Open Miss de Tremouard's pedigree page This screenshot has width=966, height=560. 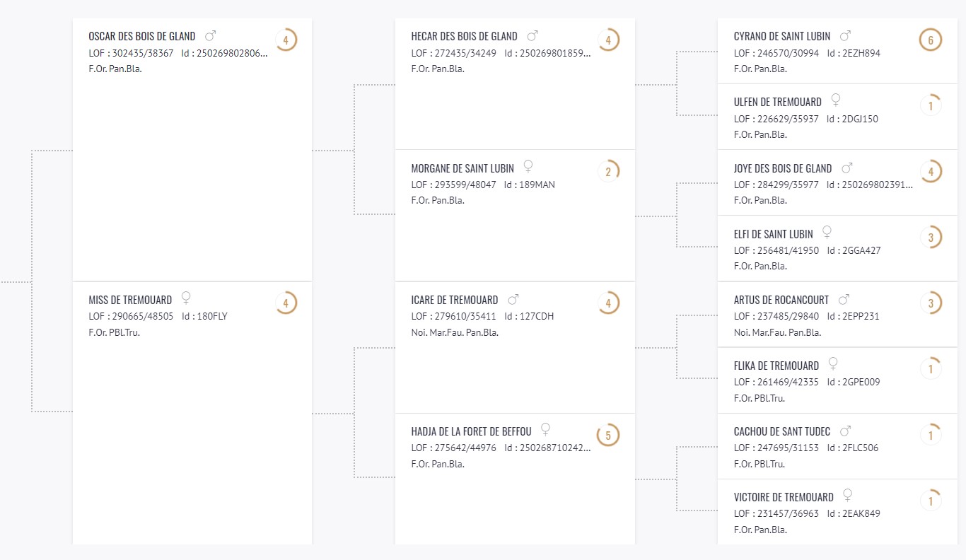click(x=130, y=300)
